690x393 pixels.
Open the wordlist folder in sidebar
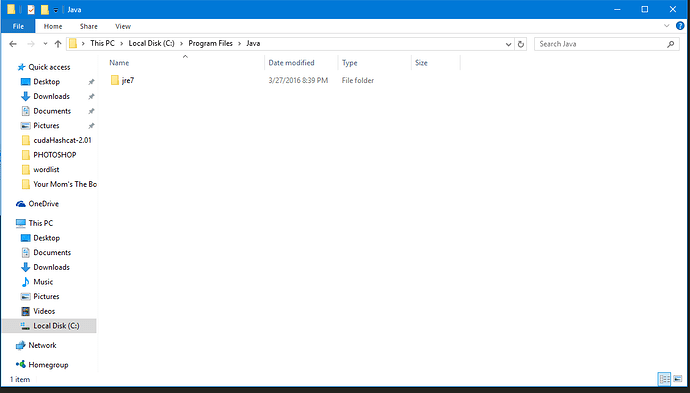click(46, 169)
